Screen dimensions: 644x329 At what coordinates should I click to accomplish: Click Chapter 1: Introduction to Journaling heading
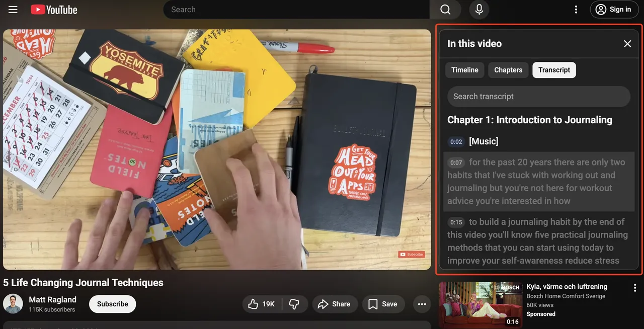pyautogui.click(x=530, y=120)
